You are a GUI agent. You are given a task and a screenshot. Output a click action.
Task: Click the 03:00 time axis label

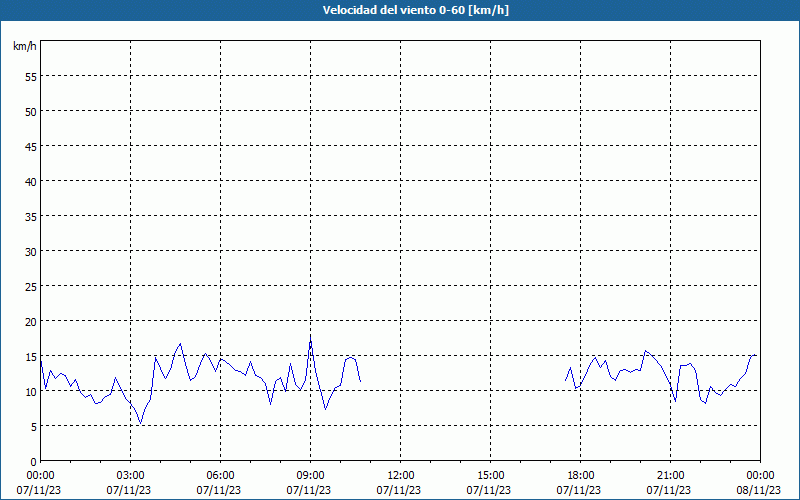[131, 476]
